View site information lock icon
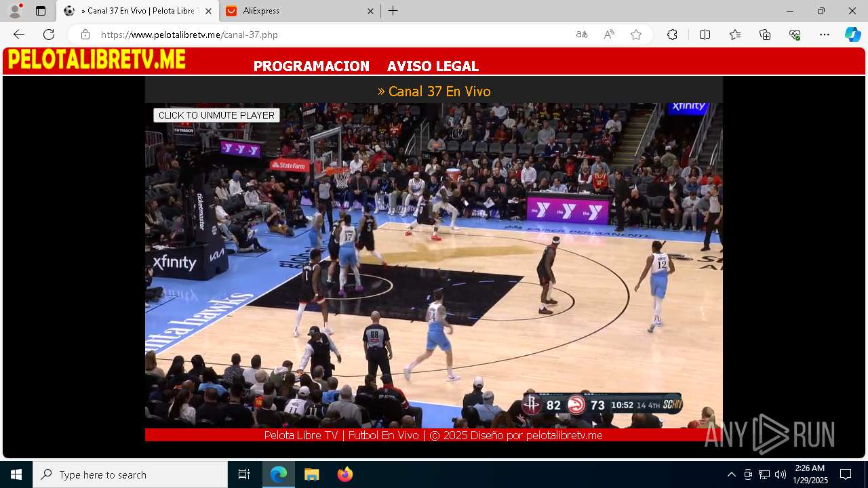The width and height of the screenshot is (868, 488). 85,35
